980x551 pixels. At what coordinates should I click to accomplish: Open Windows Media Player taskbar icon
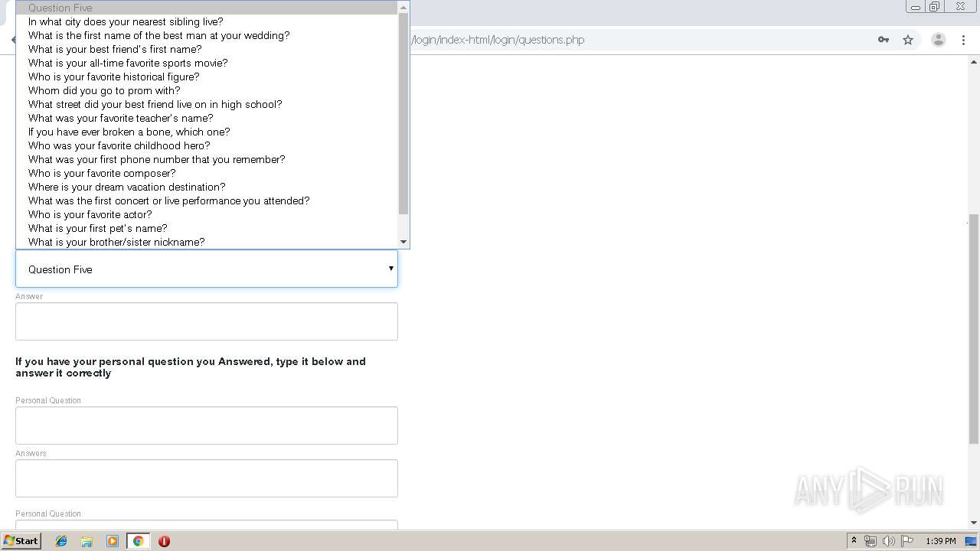[113, 541]
